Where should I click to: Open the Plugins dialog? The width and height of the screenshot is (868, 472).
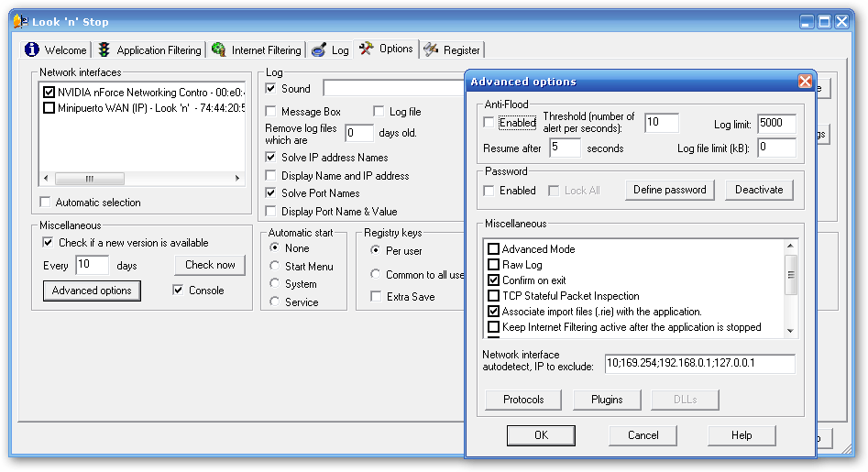point(608,400)
